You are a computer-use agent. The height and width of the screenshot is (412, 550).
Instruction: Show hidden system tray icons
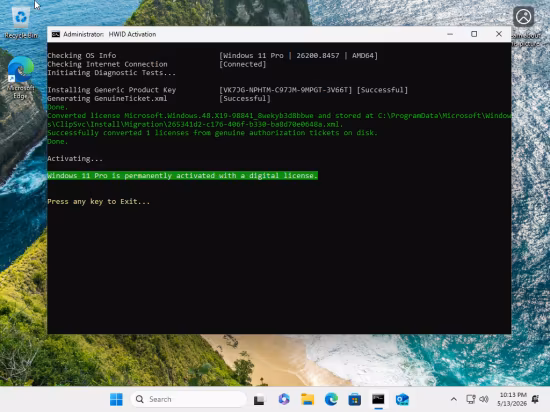[454, 399]
